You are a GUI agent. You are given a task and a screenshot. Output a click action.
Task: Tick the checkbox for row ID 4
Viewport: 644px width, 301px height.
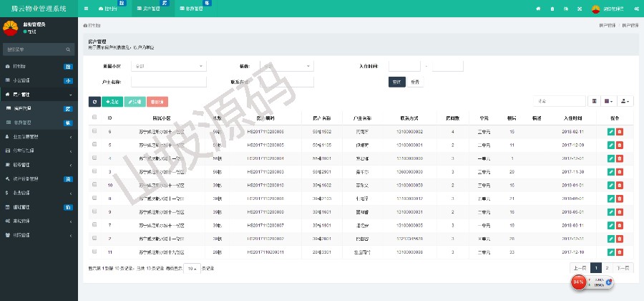94,158
